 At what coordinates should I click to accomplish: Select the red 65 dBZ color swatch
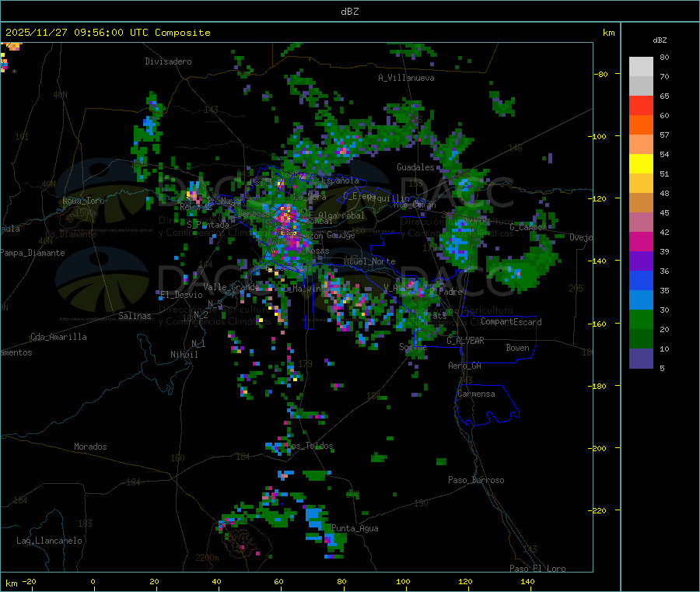pyautogui.click(x=641, y=105)
